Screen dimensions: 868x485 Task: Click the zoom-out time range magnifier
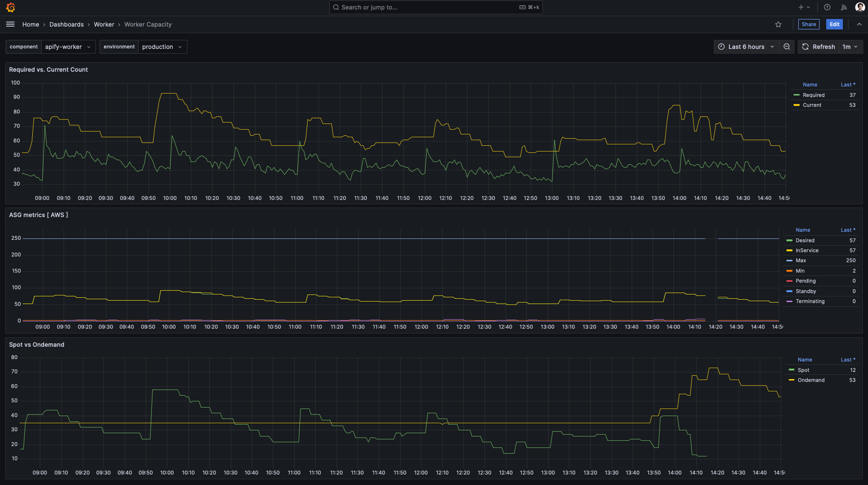point(787,47)
